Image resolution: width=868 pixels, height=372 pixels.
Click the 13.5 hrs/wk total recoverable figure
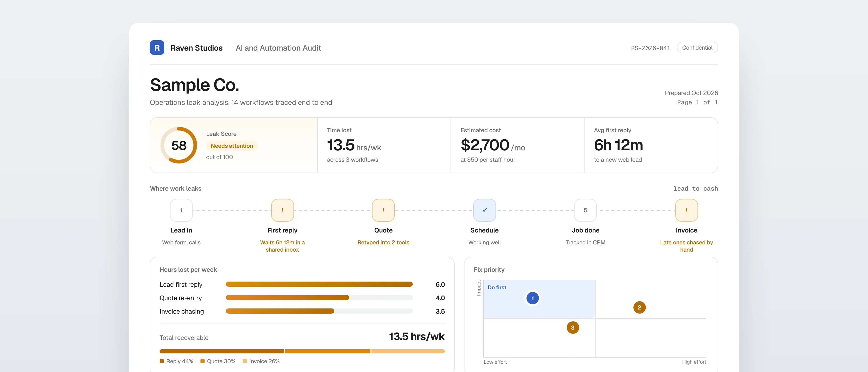417,336
